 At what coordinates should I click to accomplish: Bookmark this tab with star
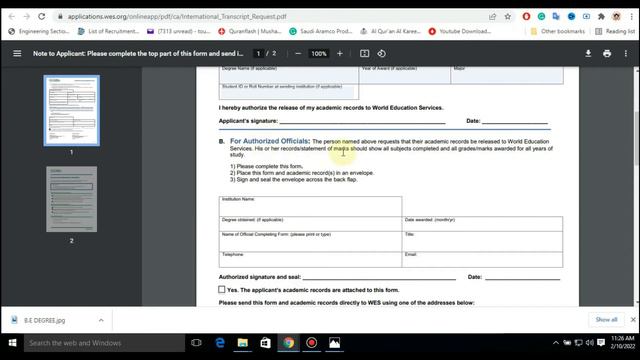coord(508,17)
